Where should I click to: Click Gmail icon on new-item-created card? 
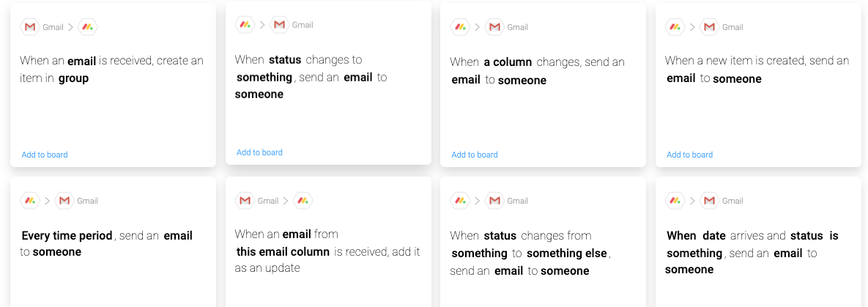[x=710, y=26]
